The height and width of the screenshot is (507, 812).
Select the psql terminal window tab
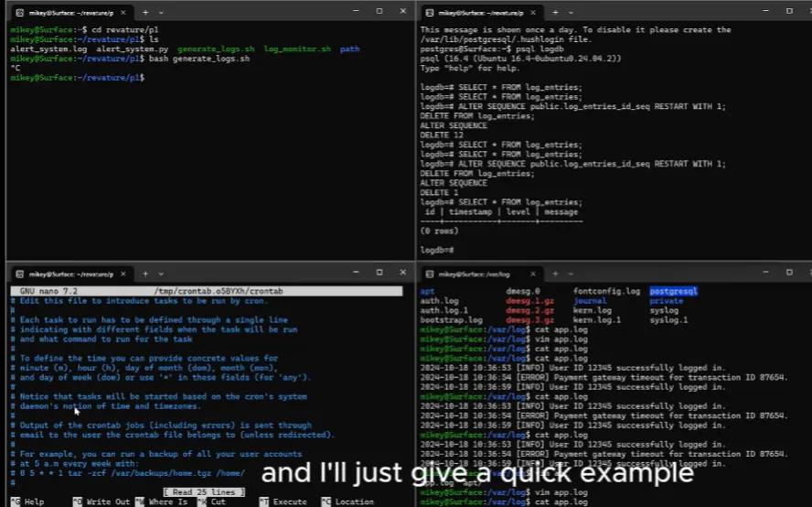point(482,13)
